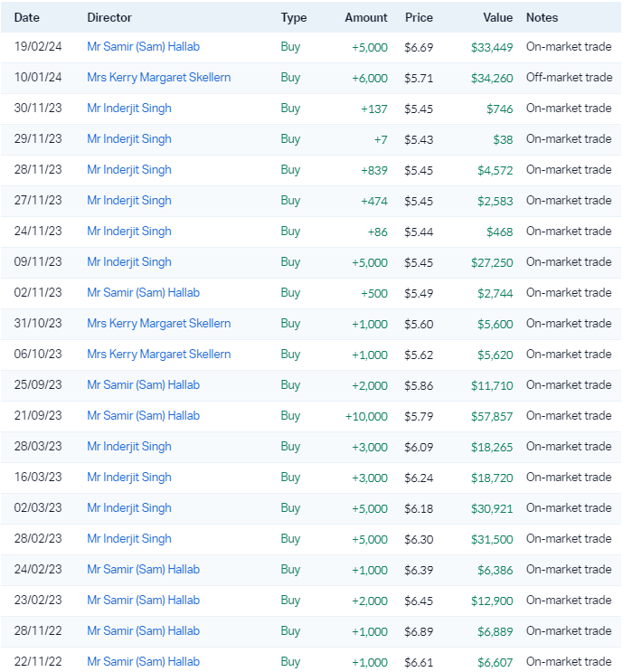Open Mr Inderjit Singh link dated 09/11/23

tap(128, 262)
